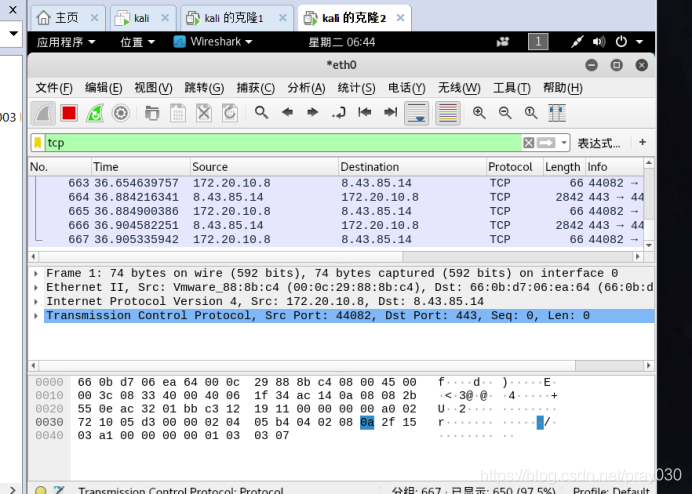Screen dimensions: 692x494
Task: Open the 帮助(H) menu
Action: click(563, 88)
